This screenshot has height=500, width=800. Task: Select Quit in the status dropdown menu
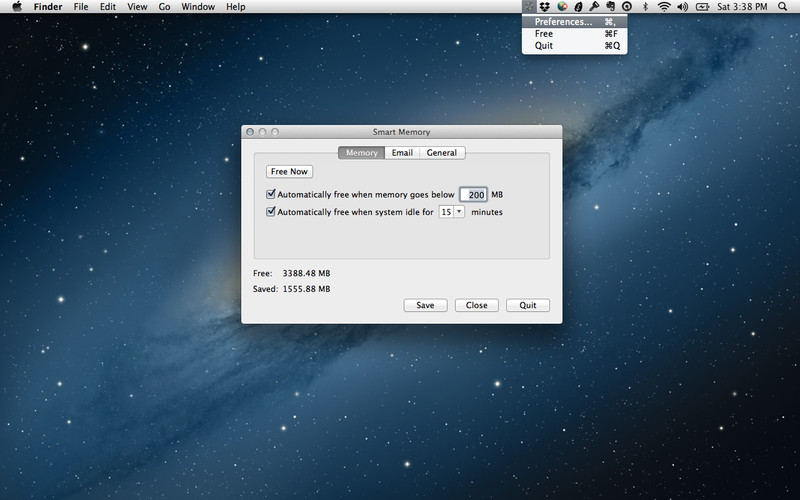(x=574, y=45)
